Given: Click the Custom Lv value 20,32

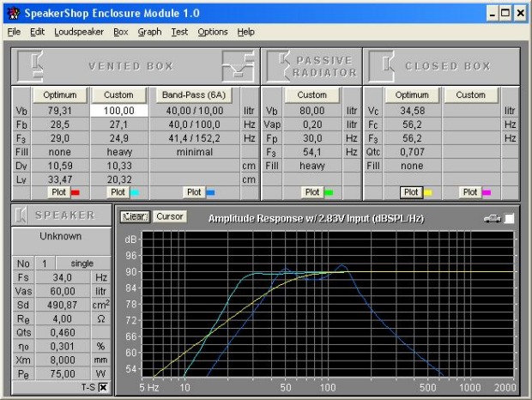Looking at the screenshot, I should (119, 179).
